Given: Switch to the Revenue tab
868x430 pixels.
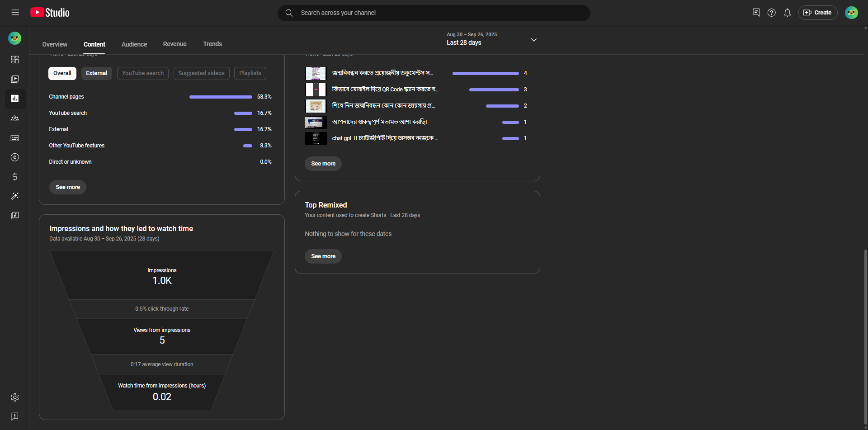Looking at the screenshot, I should pos(175,44).
